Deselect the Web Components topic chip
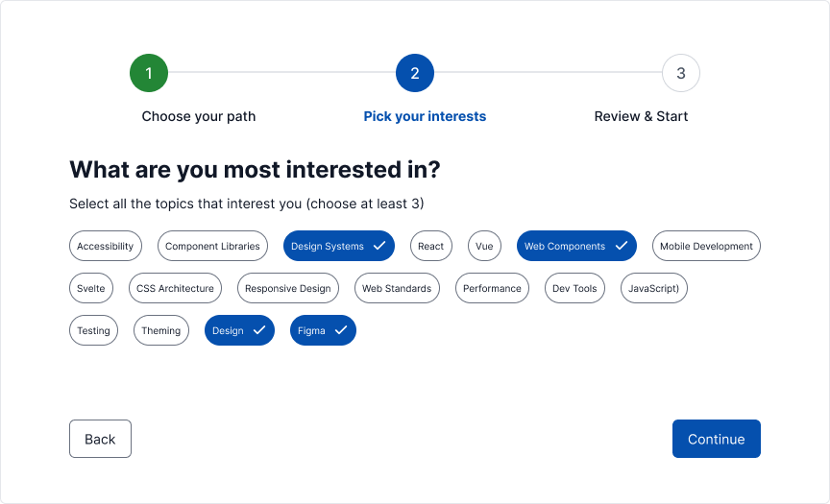 pos(576,246)
